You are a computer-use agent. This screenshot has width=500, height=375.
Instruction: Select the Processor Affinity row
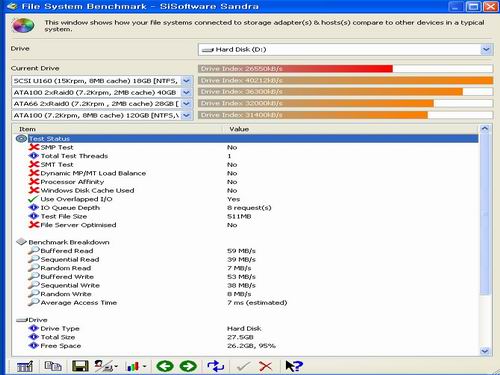[247, 182]
